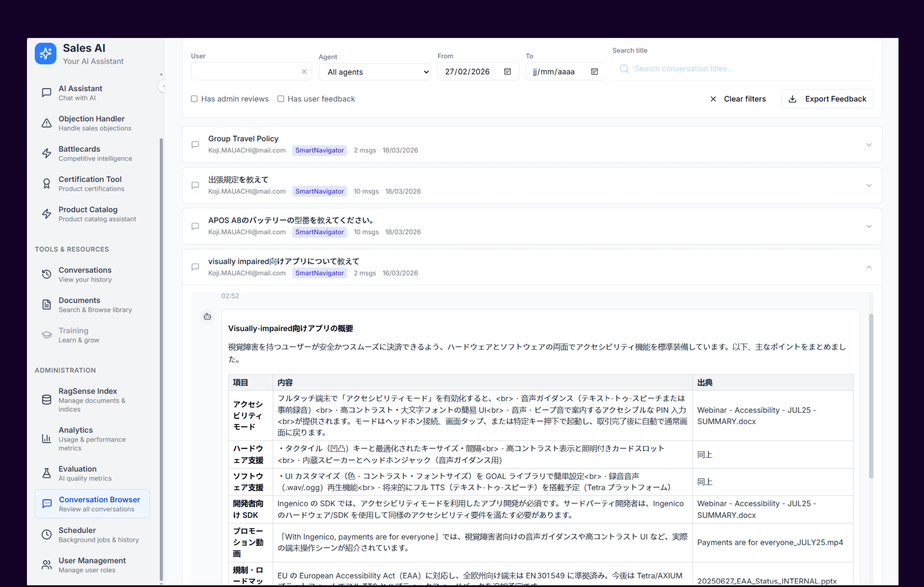Expand the APOS A8 battery conversation
924x587 pixels.
(869, 227)
